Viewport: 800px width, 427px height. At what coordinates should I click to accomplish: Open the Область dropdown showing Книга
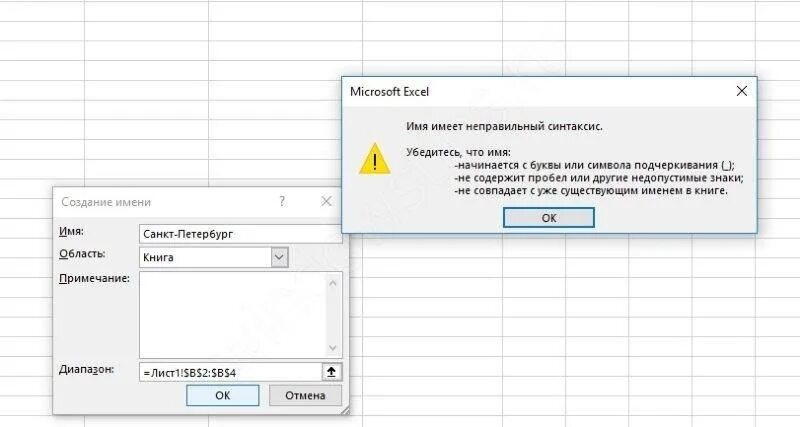point(279,257)
